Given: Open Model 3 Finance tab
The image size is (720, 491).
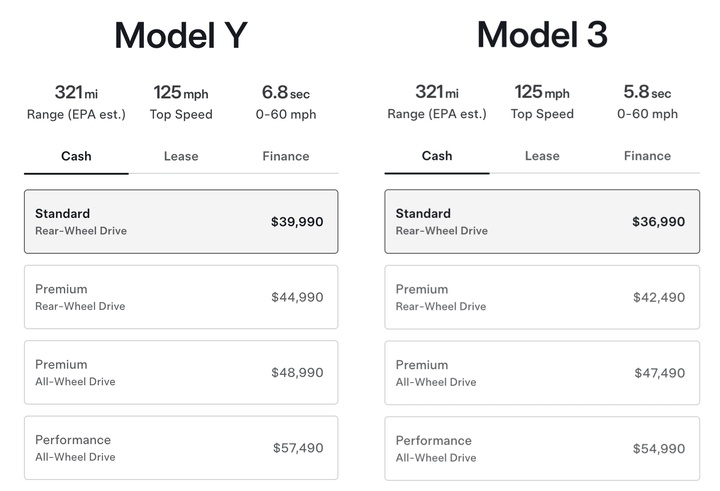Looking at the screenshot, I should click(x=647, y=156).
